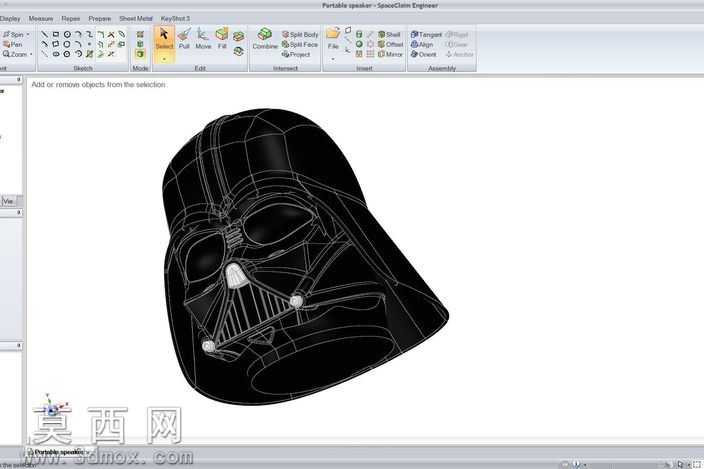The height and width of the screenshot is (469, 704).
Task: Click the upper icon right of Fill
Action: pos(239,36)
